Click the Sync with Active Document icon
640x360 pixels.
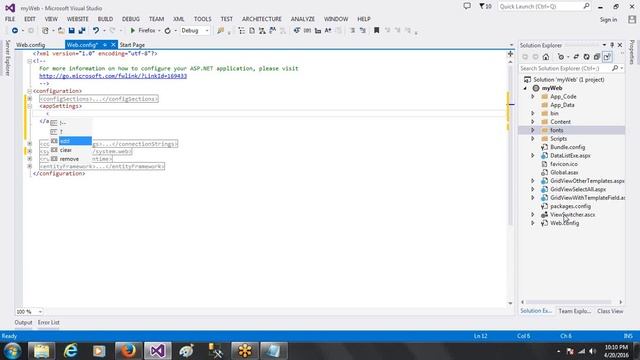pos(576,57)
